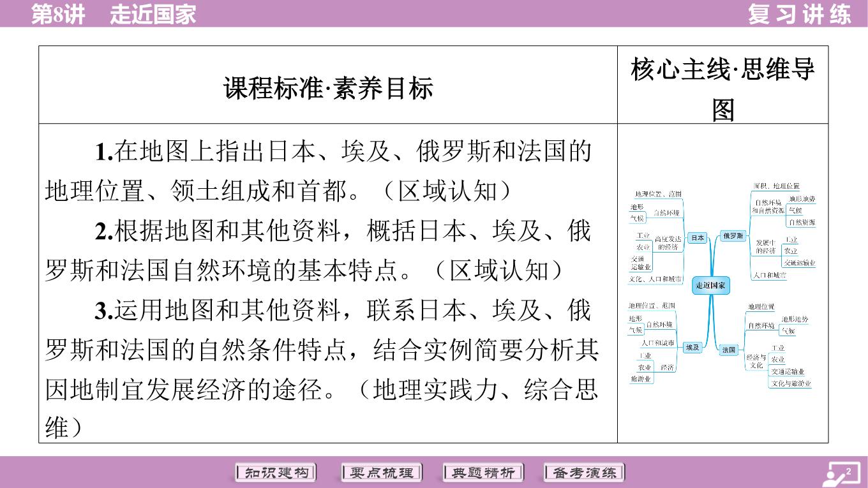This screenshot has width=868, height=488.
Task: Click objective 2 beginning 根据地图和其他资料
Action: [x=318, y=251]
